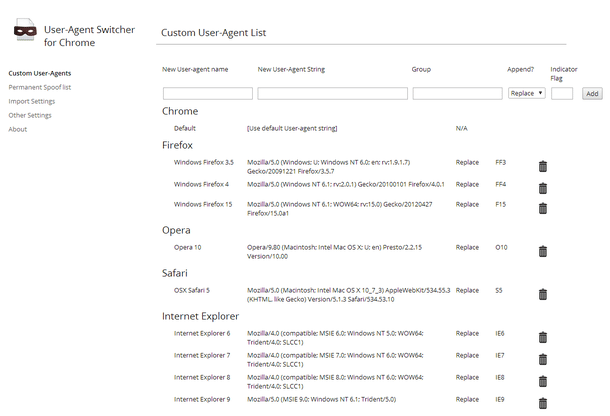Screen dimensions: 610x416
Task: Click the User-Agent Switcher mask logo
Action: point(25,30)
